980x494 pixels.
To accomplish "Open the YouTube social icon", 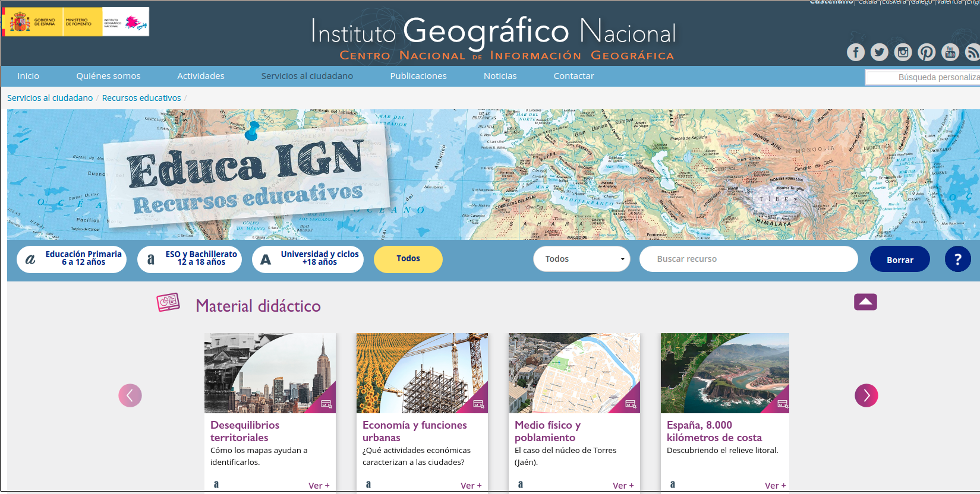I will 950,52.
